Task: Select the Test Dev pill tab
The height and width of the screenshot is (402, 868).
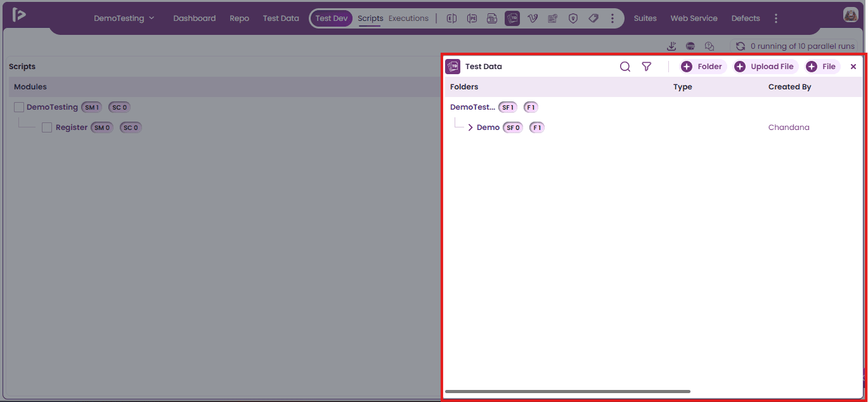Action: click(332, 18)
